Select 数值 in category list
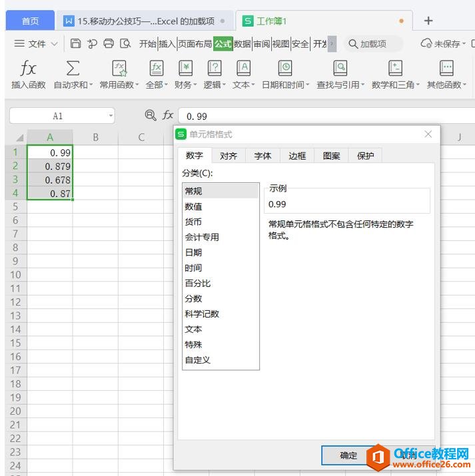The image size is (475, 476). [221, 206]
